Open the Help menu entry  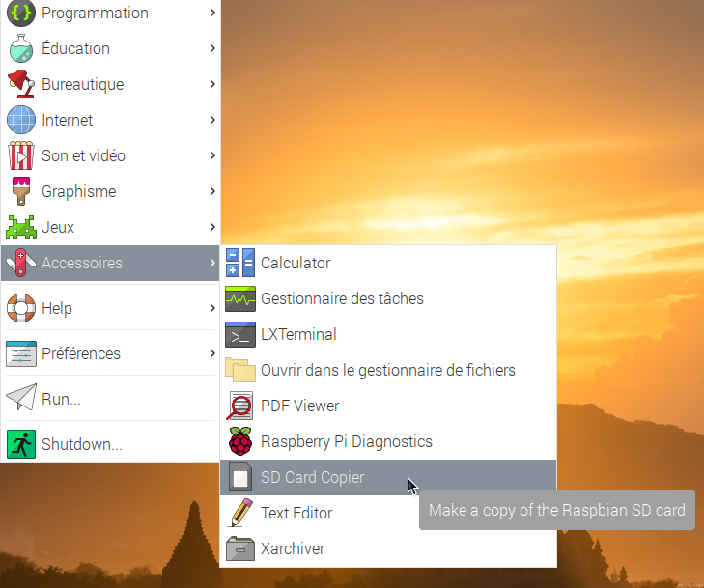[110, 308]
